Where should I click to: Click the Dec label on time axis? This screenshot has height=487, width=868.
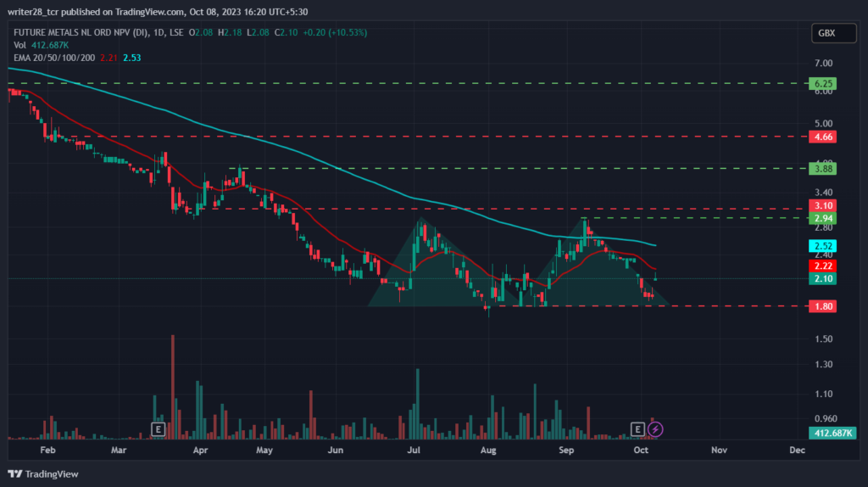(x=797, y=450)
